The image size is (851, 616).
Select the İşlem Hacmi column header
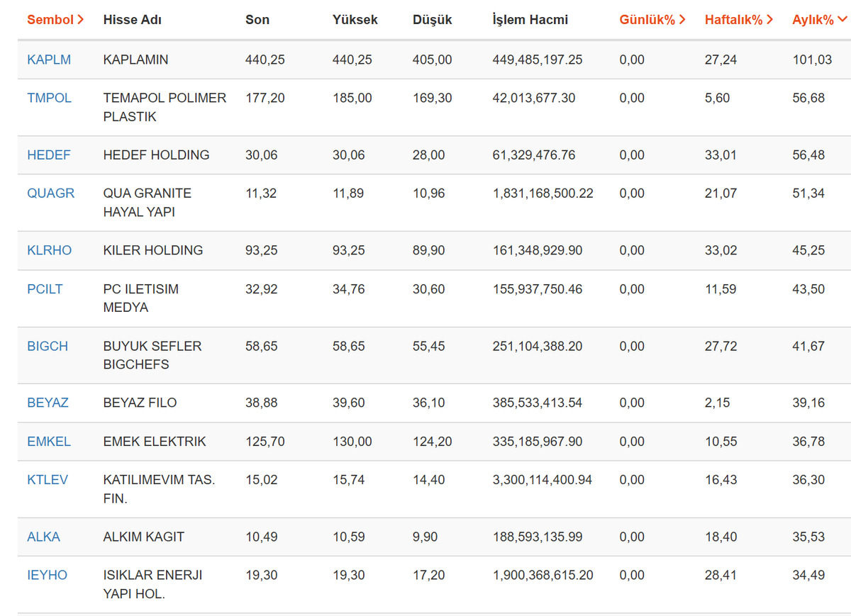point(530,20)
